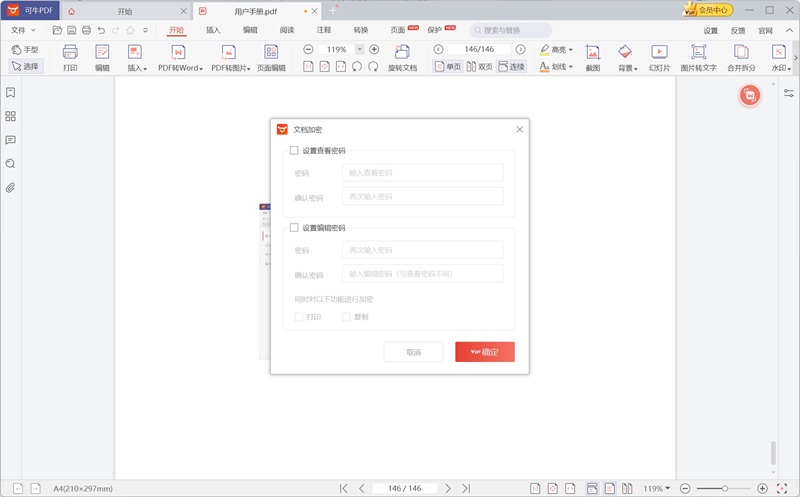The width and height of the screenshot is (800, 497).
Task: Open thumbnails panel in left sidebar
Action: (10, 116)
